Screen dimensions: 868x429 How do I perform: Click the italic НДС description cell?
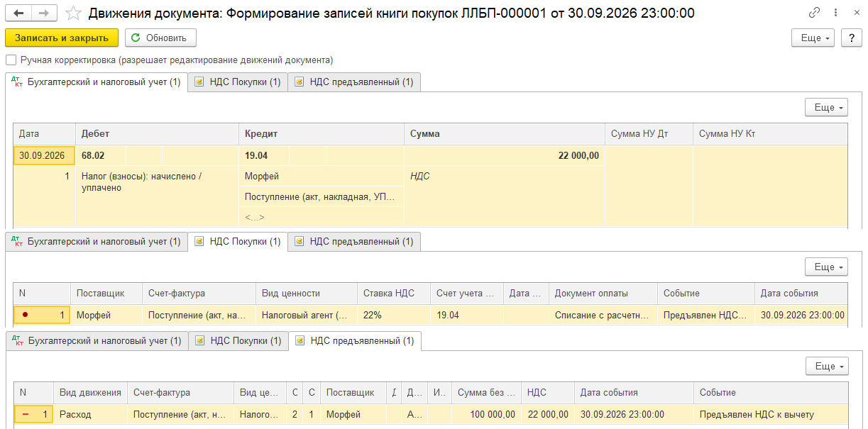coord(504,176)
